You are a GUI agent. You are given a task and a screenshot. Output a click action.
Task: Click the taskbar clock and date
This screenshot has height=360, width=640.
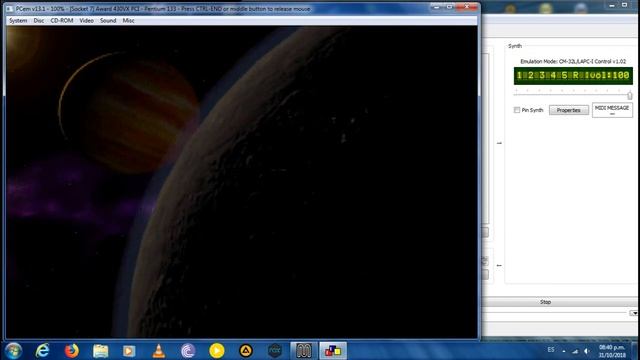[x=612, y=351]
